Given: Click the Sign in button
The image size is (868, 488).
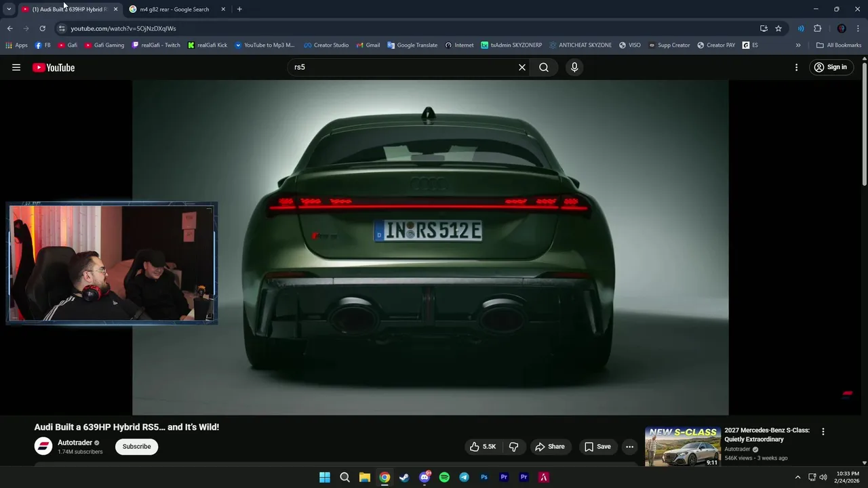Looking at the screenshot, I should pos(831,67).
